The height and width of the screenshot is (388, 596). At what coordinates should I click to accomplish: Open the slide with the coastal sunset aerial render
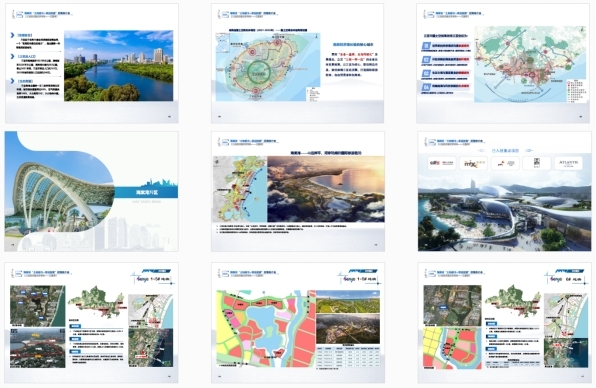click(x=298, y=191)
